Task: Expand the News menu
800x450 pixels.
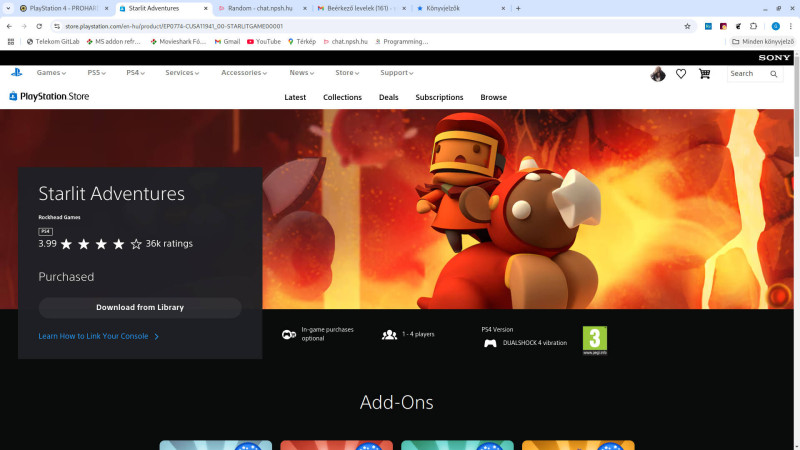Action: (302, 72)
